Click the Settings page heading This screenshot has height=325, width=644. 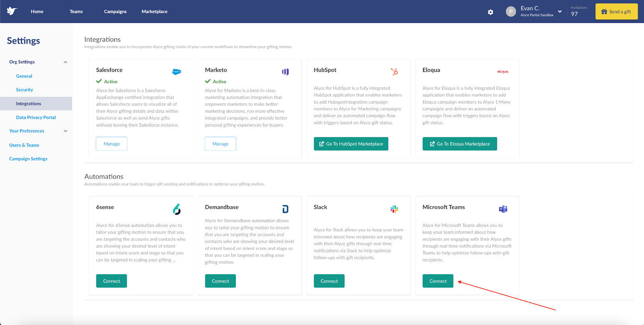[x=23, y=41]
